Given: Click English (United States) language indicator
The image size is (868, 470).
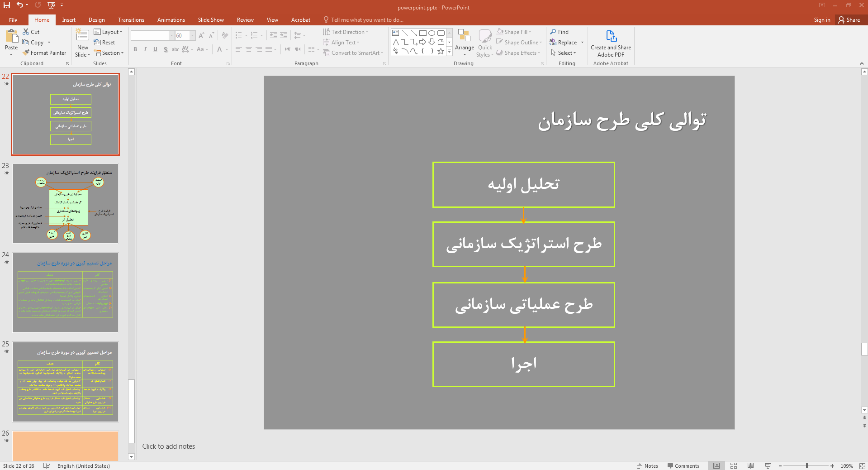Looking at the screenshot, I should click(84, 465).
